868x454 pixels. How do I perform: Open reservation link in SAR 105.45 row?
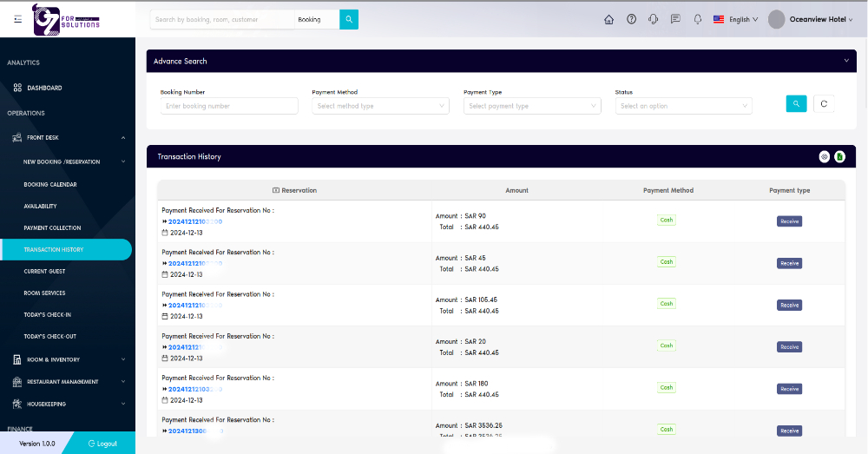(194, 306)
